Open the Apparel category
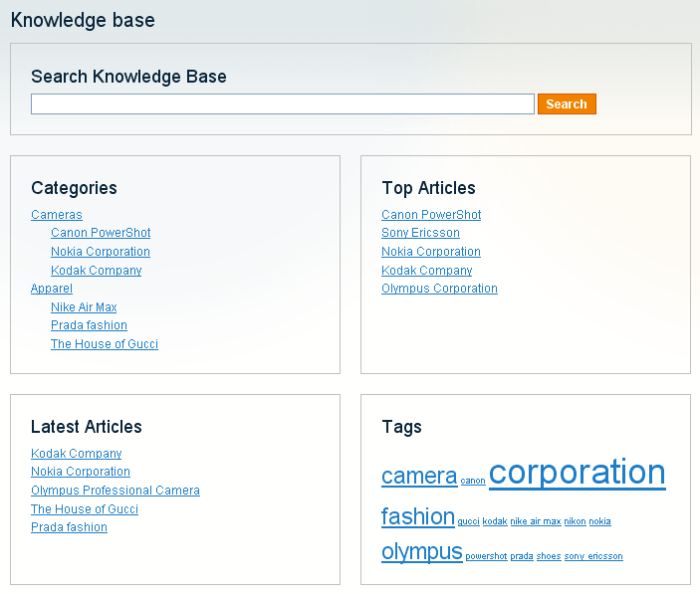This screenshot has width=700, height=594. coord(52,289)
